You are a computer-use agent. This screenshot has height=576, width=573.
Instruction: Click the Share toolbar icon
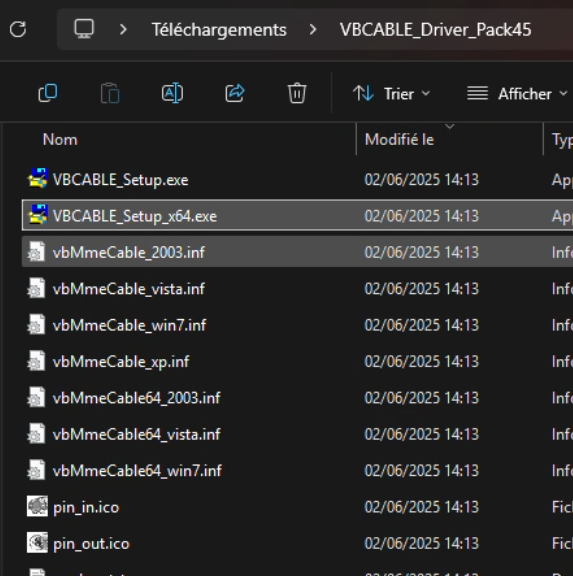pyautogui.click(x=235, y=93)
